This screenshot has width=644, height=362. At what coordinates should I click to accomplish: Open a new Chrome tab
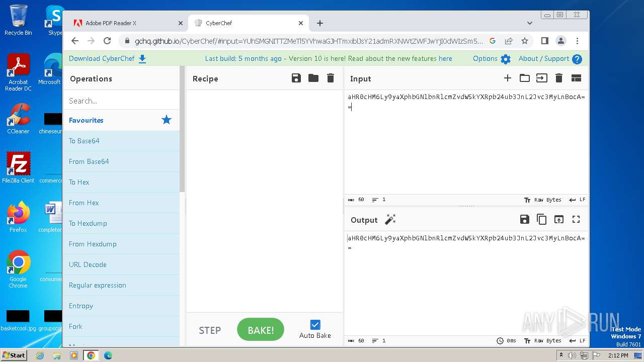click(x=320, y=23)
